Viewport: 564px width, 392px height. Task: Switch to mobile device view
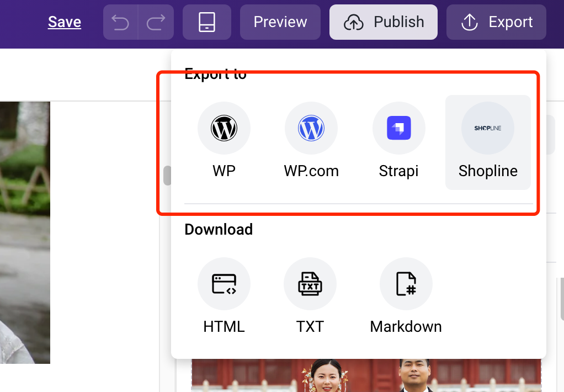click(x=207, y=22)
